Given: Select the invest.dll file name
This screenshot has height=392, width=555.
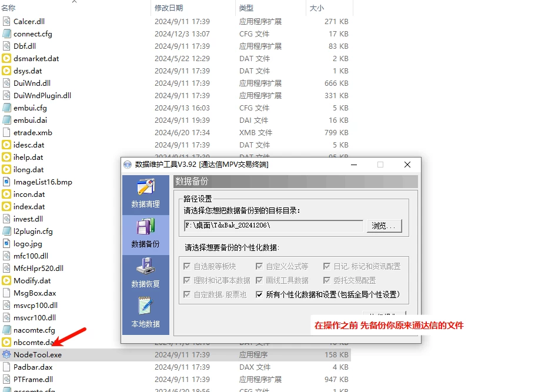Looking at the screenshot, I should point(28,219).
